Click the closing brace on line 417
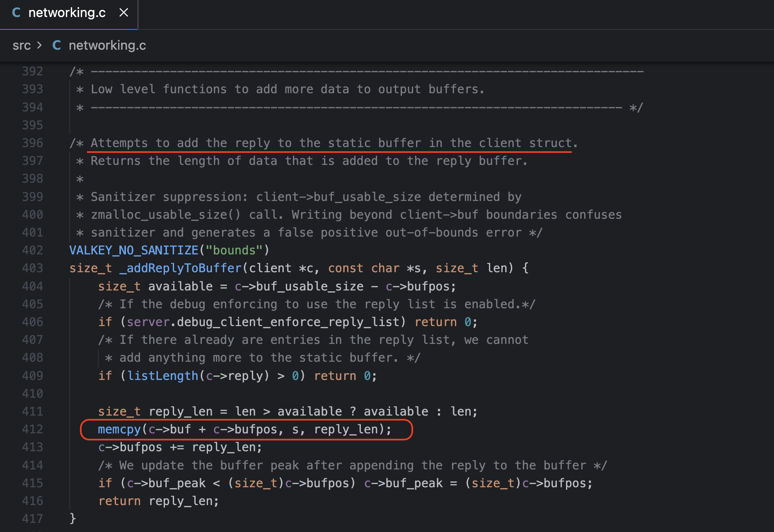 click(x=73, y=518)
